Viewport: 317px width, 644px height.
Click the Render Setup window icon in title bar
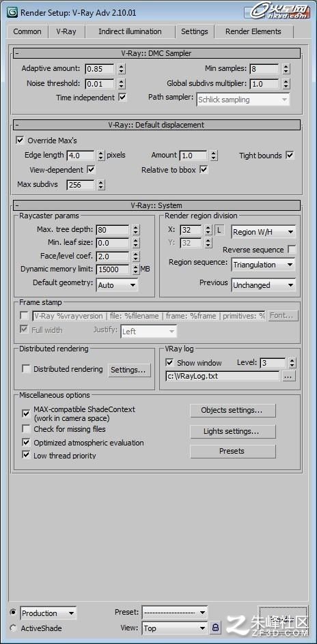12,12
